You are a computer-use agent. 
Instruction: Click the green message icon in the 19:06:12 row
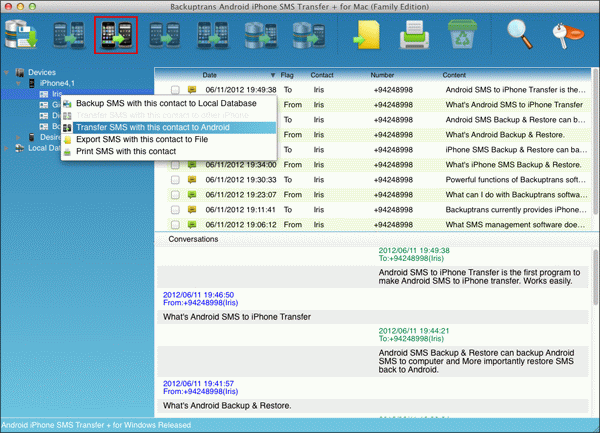coord(192,225)
